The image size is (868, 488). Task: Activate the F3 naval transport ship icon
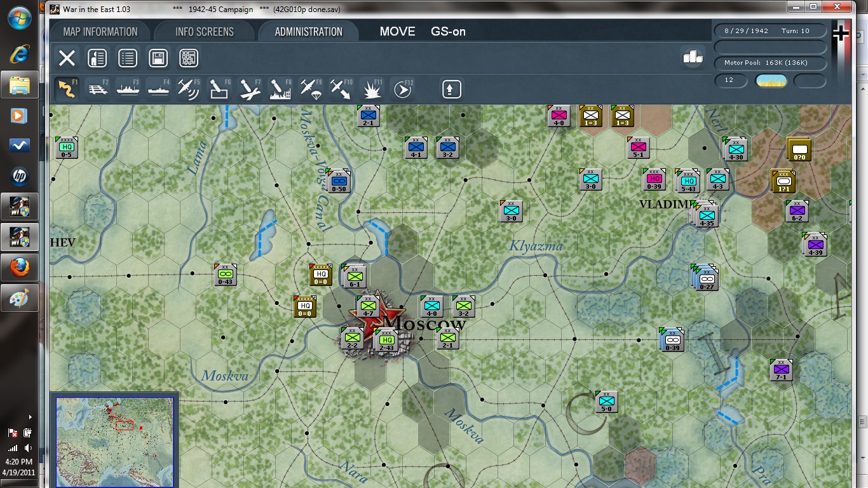[128, 89]
